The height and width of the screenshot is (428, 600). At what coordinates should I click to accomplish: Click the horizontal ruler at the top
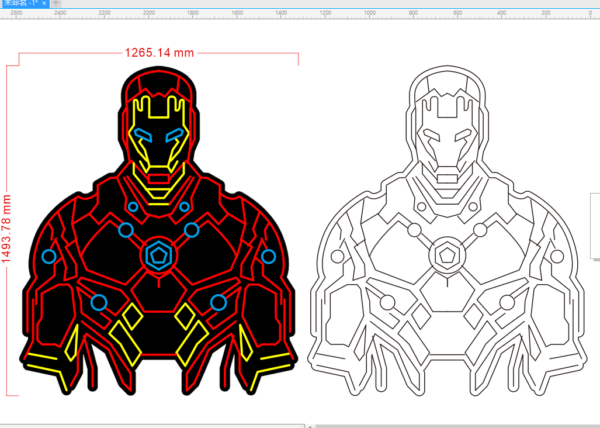click(x=300, y=14)
